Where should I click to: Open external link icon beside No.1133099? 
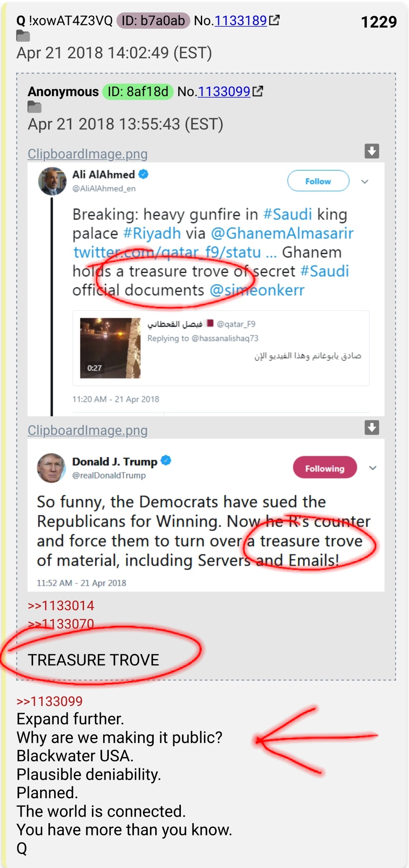(258, 91)
